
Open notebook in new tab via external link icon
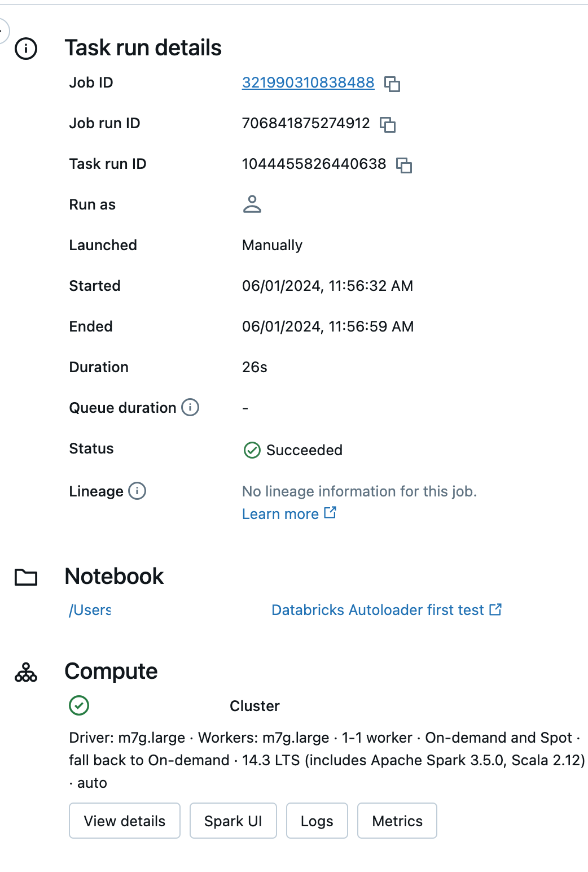click(x=496, y=609)
